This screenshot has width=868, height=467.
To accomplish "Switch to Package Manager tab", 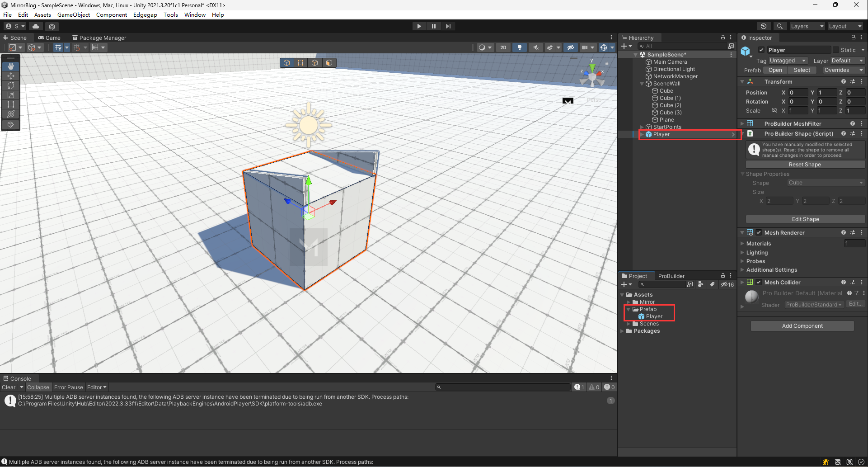I will (99, 38).
